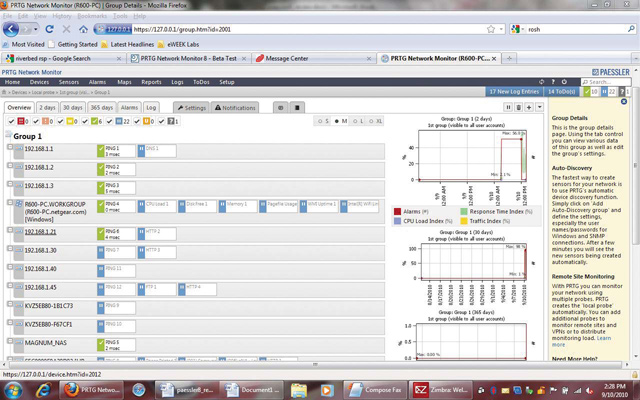Reload the page with refresh icon
The height and width of the screenshot is (400, 640).
point(49,29)
